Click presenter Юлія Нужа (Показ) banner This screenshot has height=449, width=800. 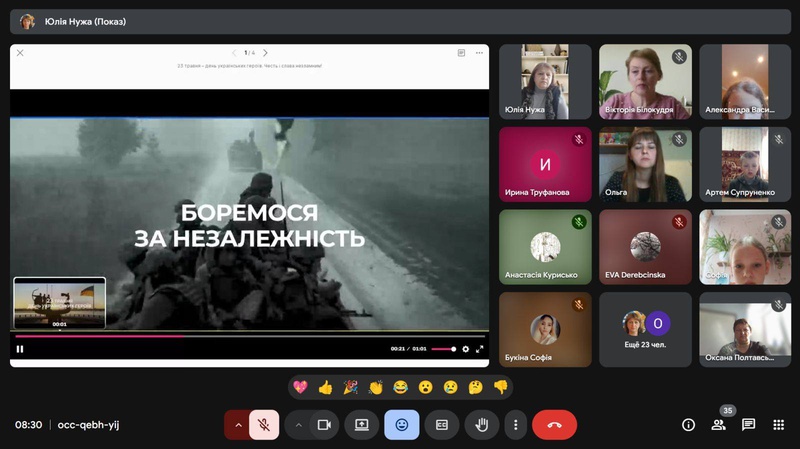coord(401,21)
